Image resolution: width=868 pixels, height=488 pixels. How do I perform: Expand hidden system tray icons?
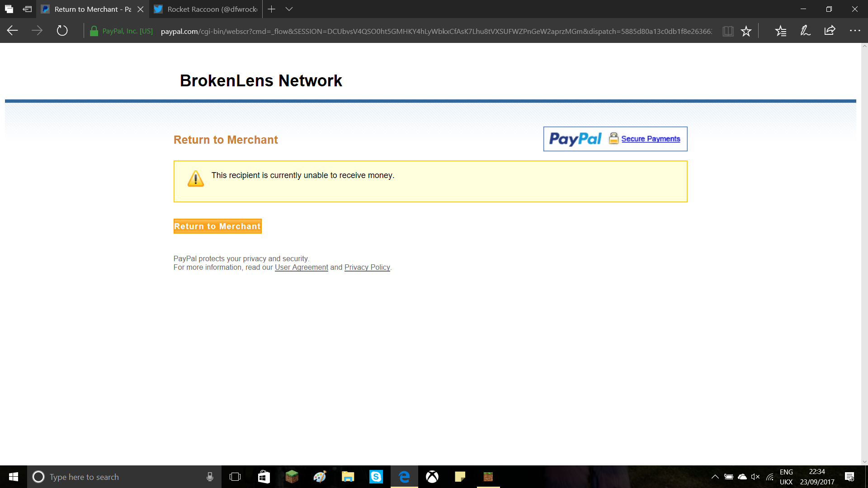[x=715, y=477]
